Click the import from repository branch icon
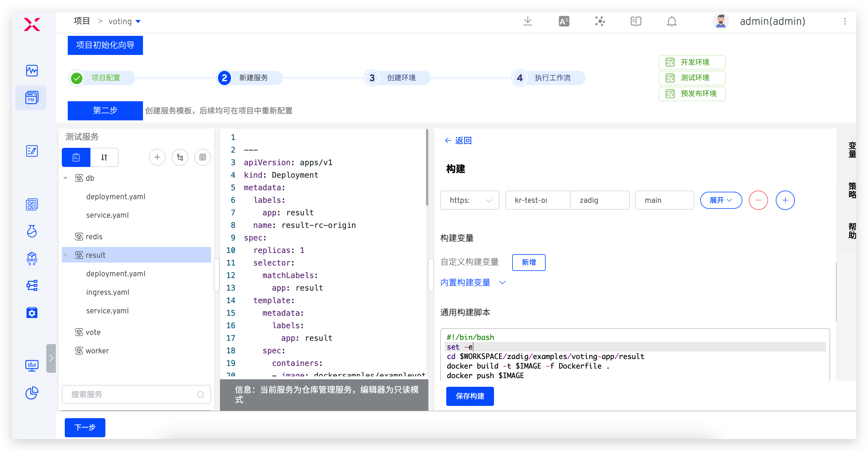This screenshot has height=451, width=868. coord(180,157)
